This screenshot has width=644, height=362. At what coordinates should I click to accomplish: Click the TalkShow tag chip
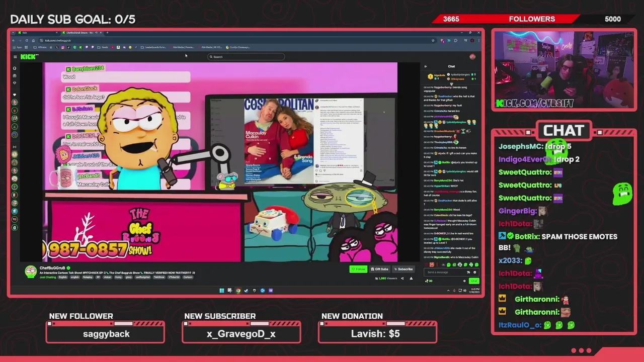click(x=159, y=277)
